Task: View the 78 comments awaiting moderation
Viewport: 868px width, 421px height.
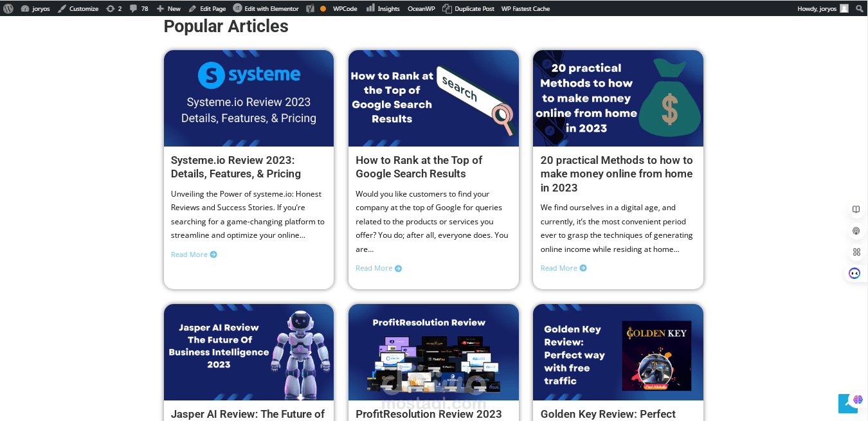Action: click(139, 8)
